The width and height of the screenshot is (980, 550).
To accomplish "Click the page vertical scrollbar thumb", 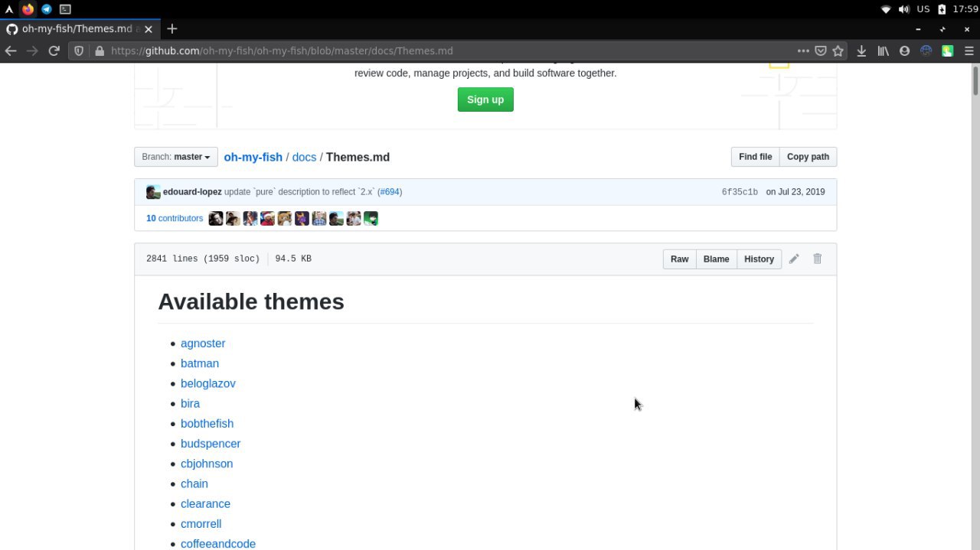I will [x=975, y=80].
